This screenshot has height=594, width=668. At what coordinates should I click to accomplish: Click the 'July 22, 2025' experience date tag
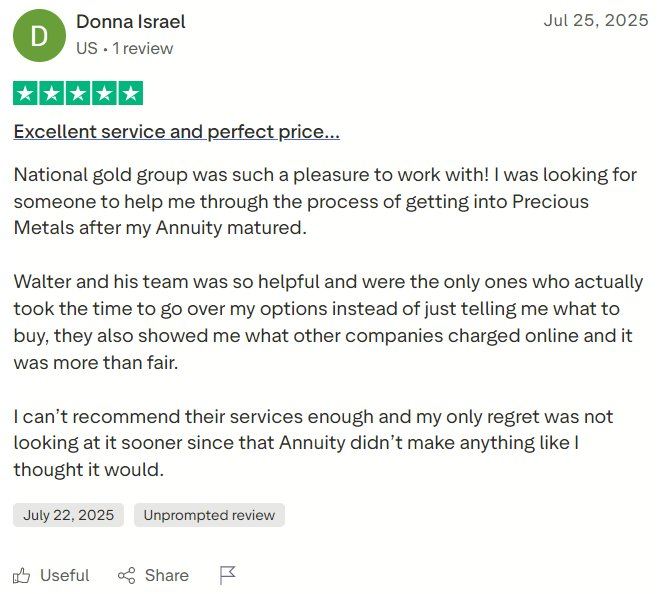[x=69, y=515]
